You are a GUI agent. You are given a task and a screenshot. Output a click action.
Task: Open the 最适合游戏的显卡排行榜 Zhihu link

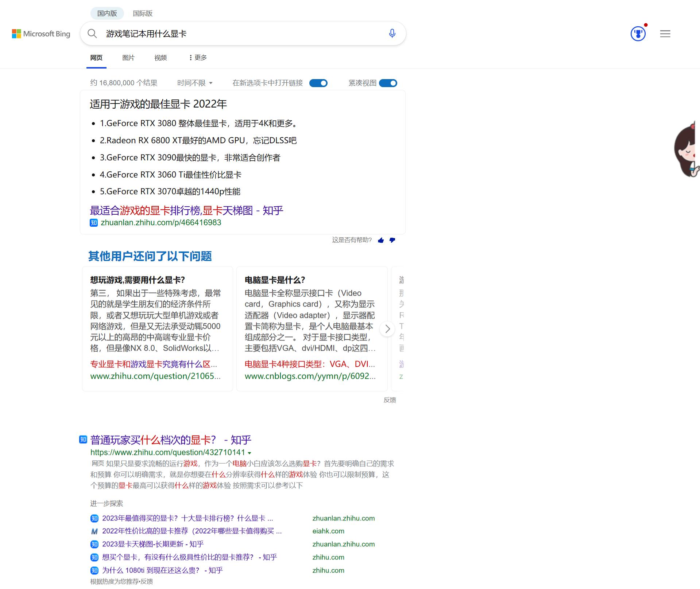(x=186, y=210)
